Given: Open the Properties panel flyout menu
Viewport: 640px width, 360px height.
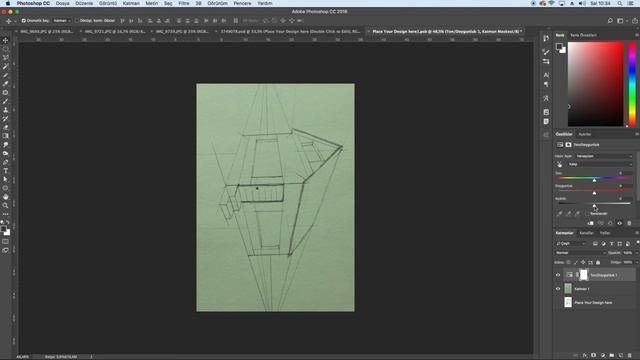Looking at the screenshot, I should [636, 134].
